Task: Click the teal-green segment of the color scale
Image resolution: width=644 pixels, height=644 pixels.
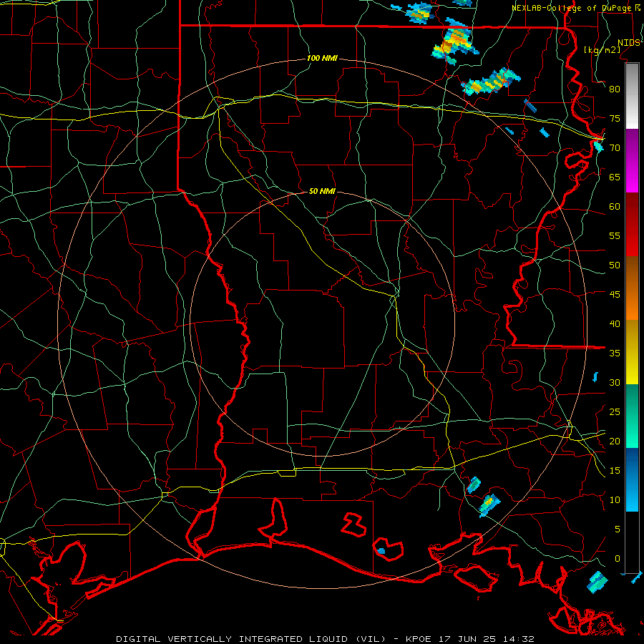Action: click(x=632, y=416)
